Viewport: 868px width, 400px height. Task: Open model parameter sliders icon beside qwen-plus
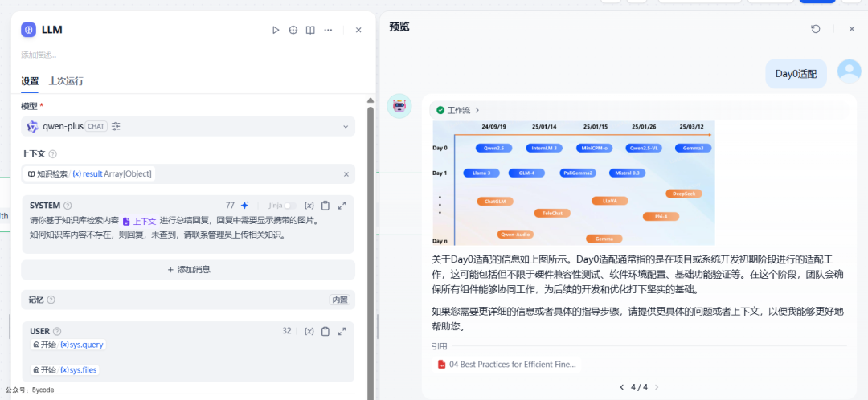click(x=116, y=126)
